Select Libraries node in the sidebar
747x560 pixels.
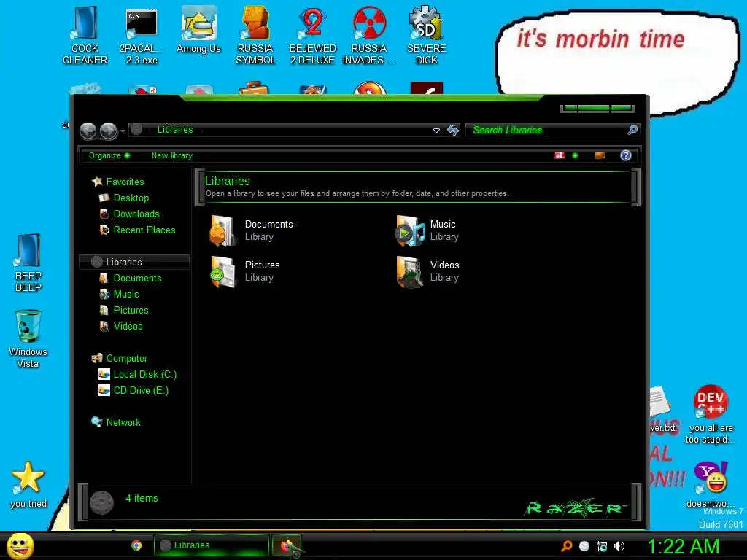tap(134, 262)
